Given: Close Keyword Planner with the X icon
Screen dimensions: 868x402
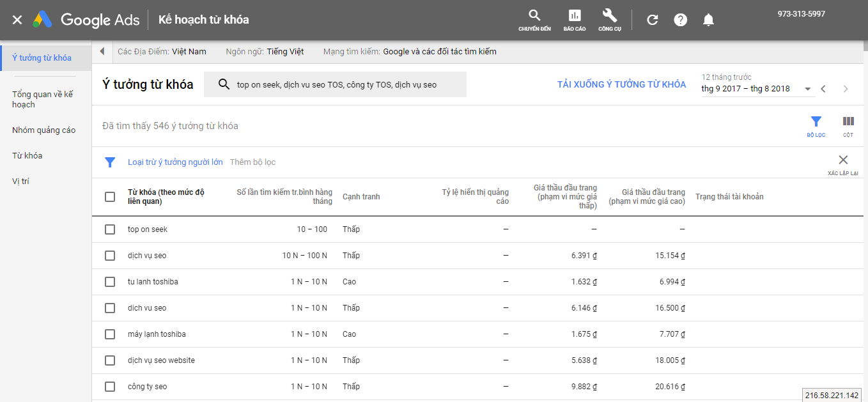Looking at the screenshot, I should 17,20.
